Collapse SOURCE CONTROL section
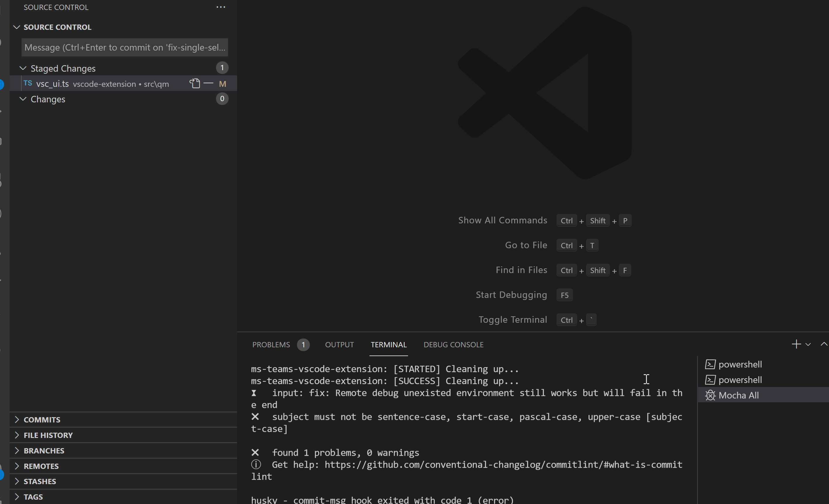The image size is (829, 504). 16,27
